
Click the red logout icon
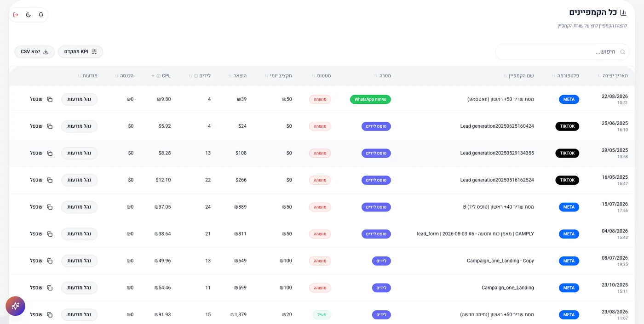click(16, 15)
